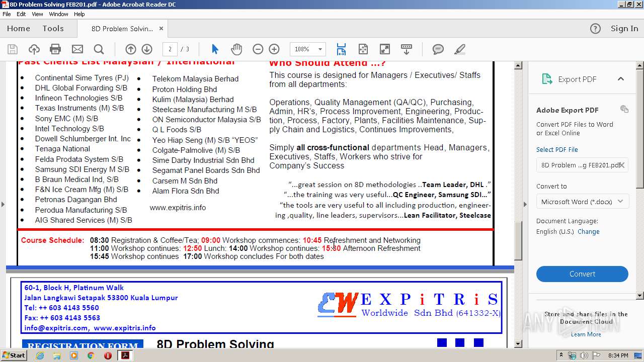This screenshot has height=362, width=644.
Task: Close the 8D Problem Solving tab
Action: click(x=161, y=29)
